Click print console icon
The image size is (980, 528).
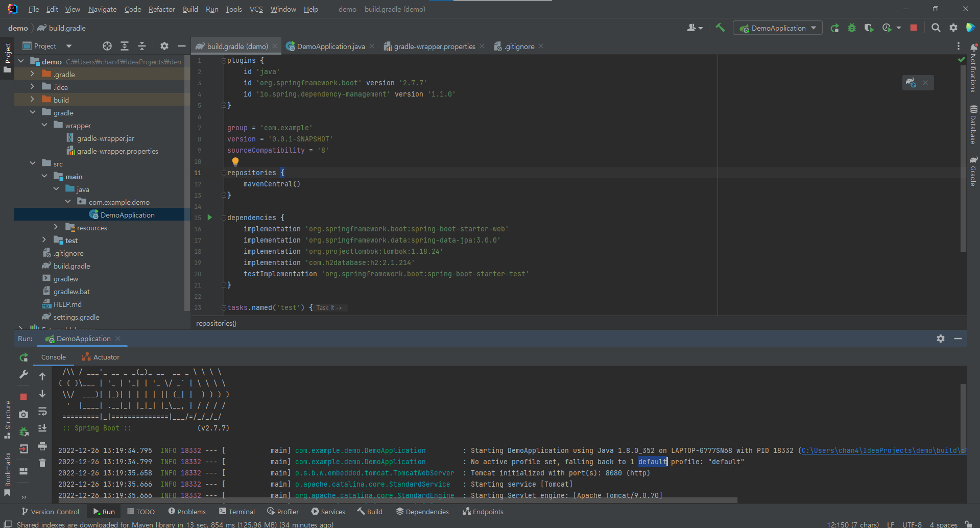42,446
